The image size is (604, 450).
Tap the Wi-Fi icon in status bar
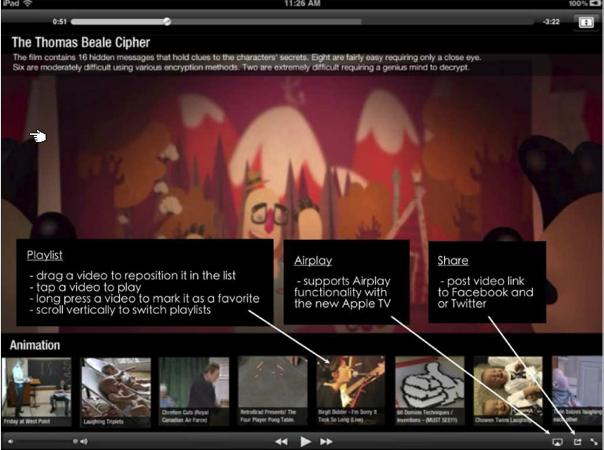click(x=28, y=3)
